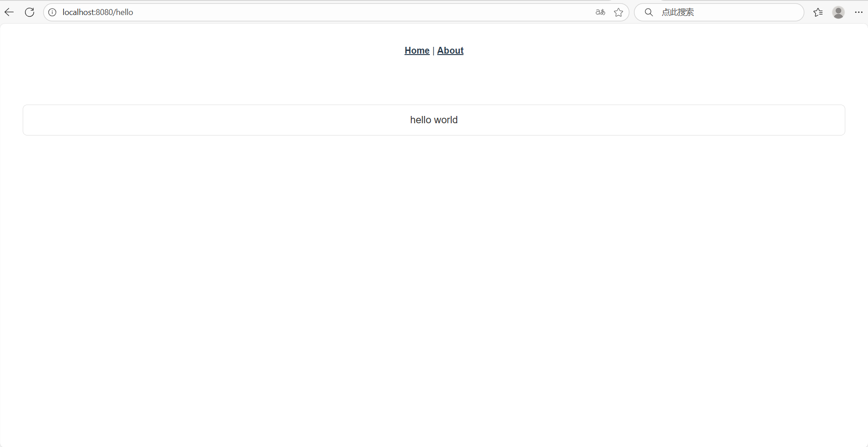Click the search magnifier icon
Screen dimensions: 868x447
coord(649,12)
